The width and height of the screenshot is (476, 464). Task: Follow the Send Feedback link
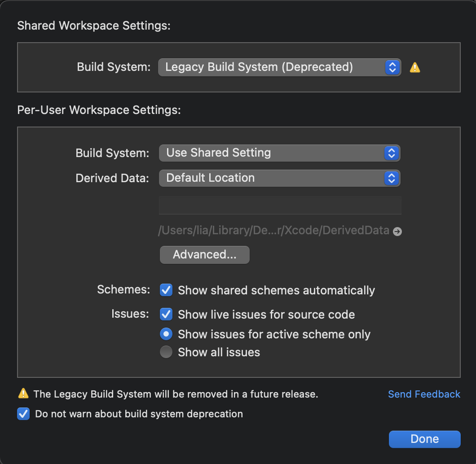coord(424,394)
